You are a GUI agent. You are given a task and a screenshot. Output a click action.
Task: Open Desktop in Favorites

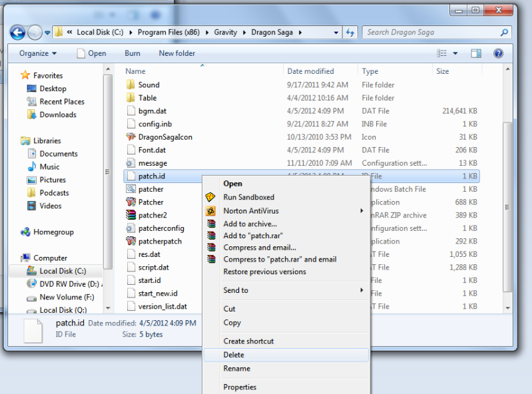(x=47, y=89)
